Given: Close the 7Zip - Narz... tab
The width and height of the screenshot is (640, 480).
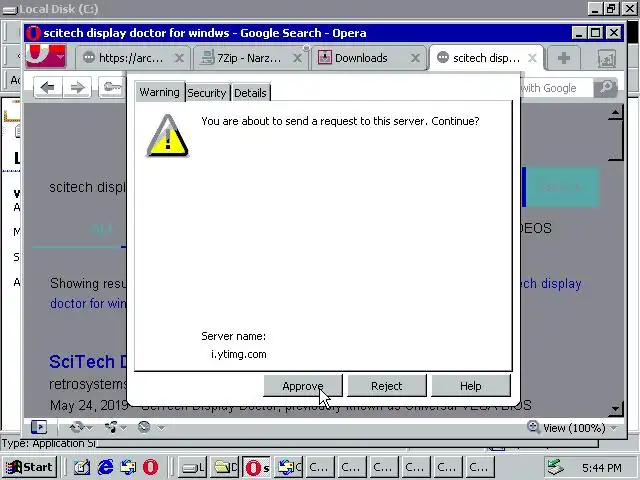Looking at the screenshot, I should coord(298,58).
